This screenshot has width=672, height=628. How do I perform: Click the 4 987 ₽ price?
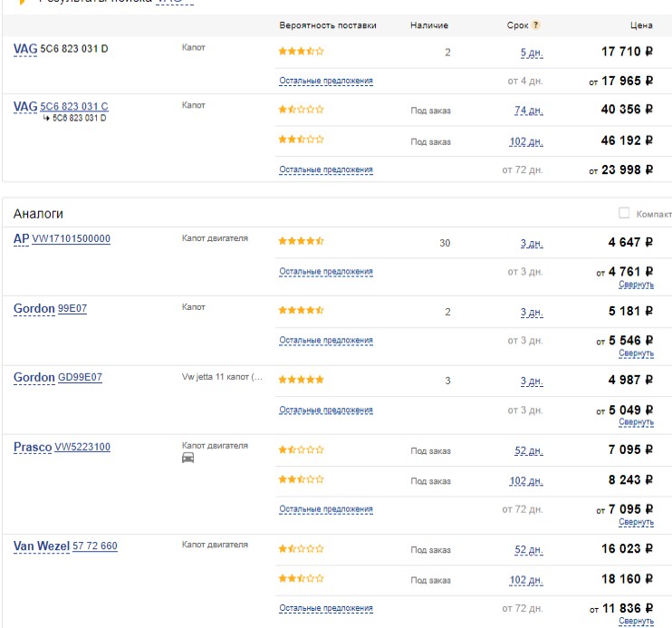[x=630, y=380]
